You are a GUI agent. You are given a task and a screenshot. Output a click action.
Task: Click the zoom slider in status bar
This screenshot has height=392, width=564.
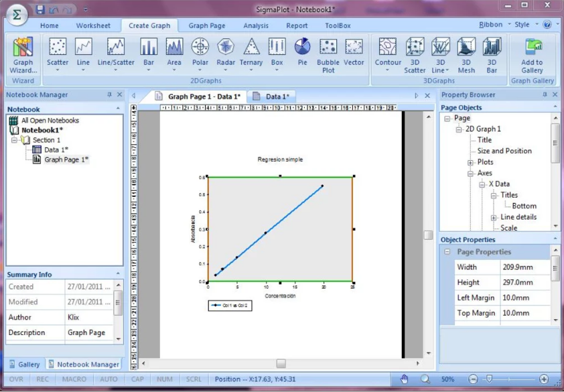coord(490,379)
